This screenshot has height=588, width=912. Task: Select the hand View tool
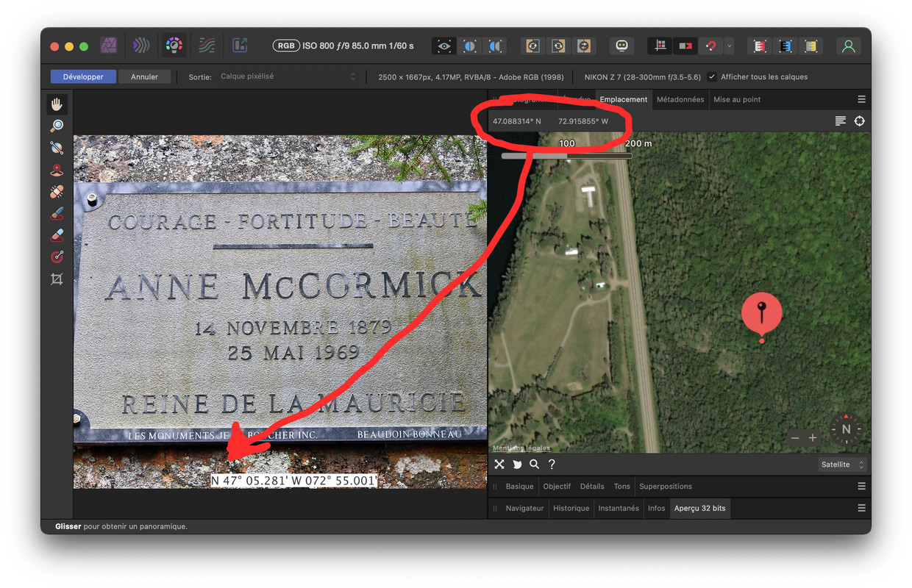[57, 104]
